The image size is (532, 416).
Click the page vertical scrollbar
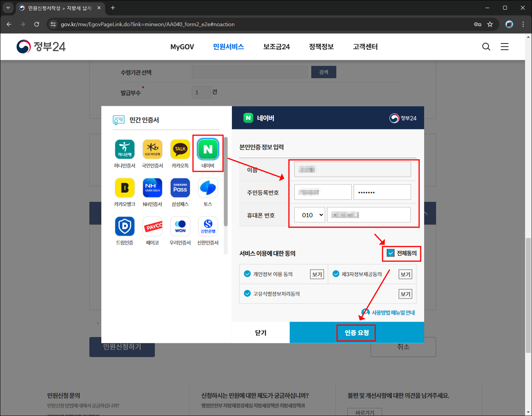[528, 295]
